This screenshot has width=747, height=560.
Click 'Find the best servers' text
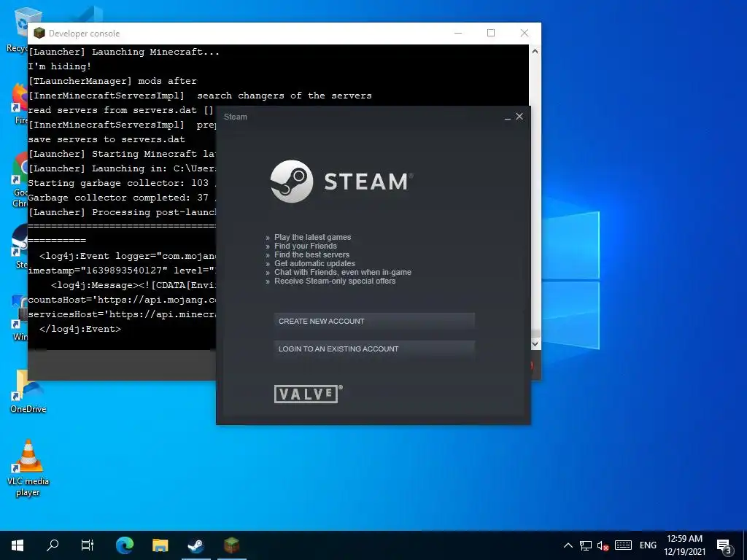[311, 254]
